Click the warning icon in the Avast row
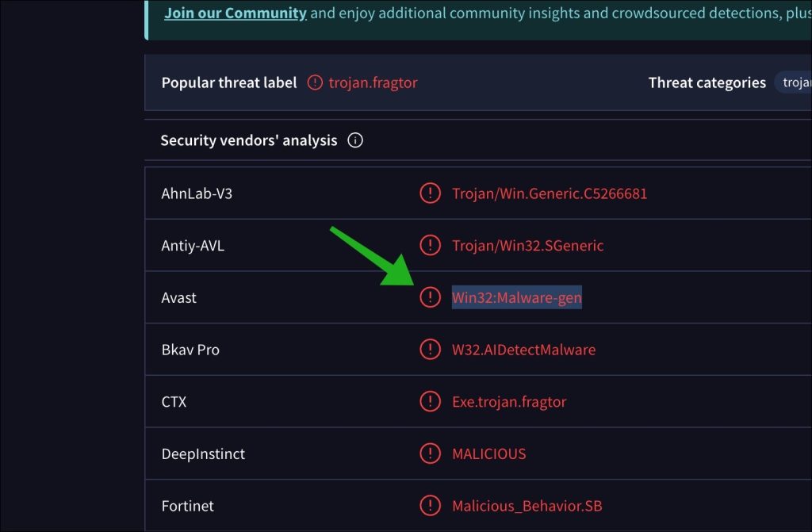 430,297
